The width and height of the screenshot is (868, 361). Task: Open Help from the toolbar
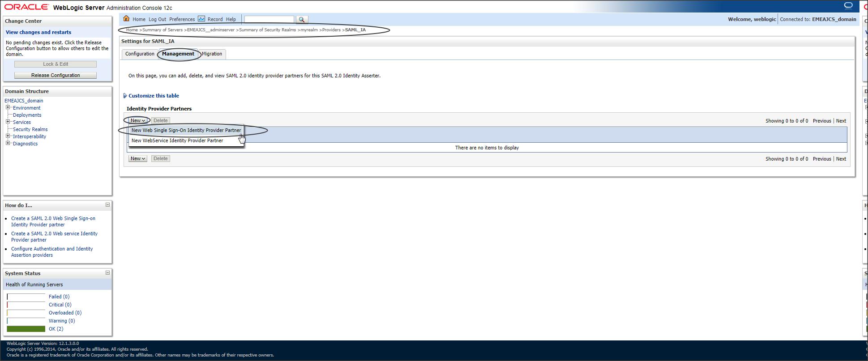pyautogui.click(x=231, y=20)
